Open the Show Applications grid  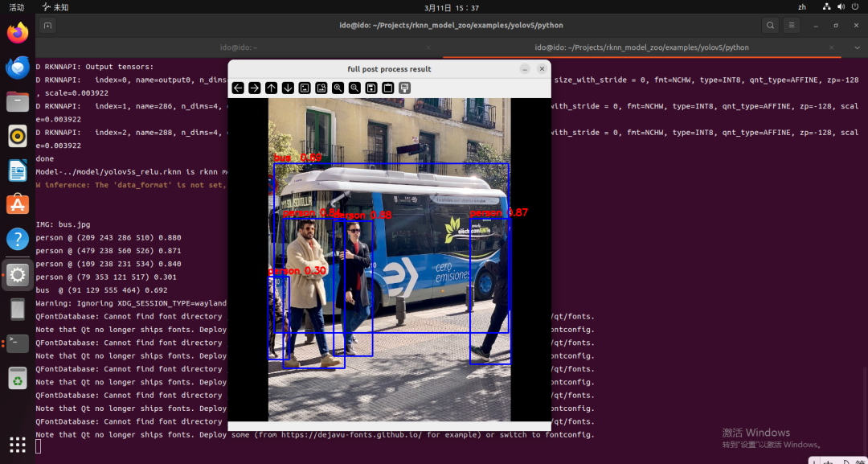coord(18,445)
